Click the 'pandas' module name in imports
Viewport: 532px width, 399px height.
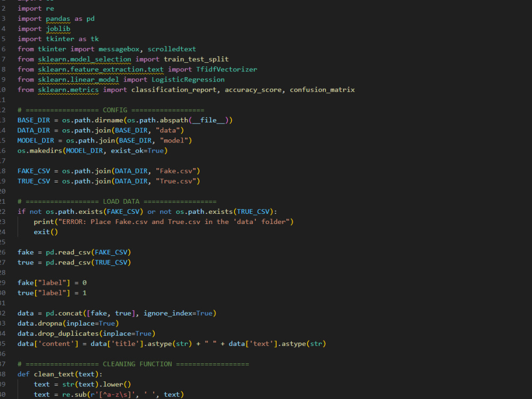[x=58, y=19]
